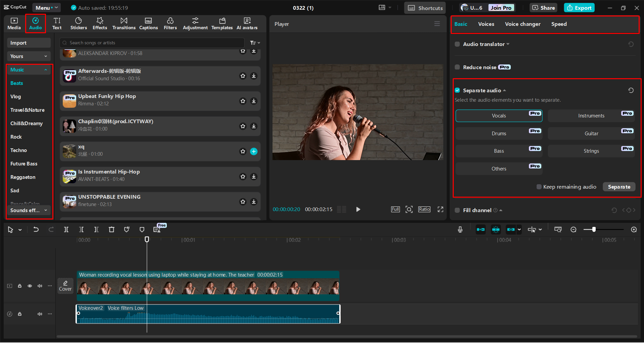Screen dimensions: 644x343
Task: Switch to the Voice changer tab
Action: (523, 24)
